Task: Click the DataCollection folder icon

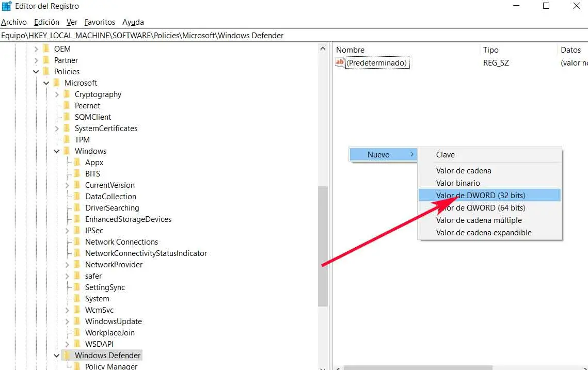Action: pyautogui.click(x=77, y=196)
